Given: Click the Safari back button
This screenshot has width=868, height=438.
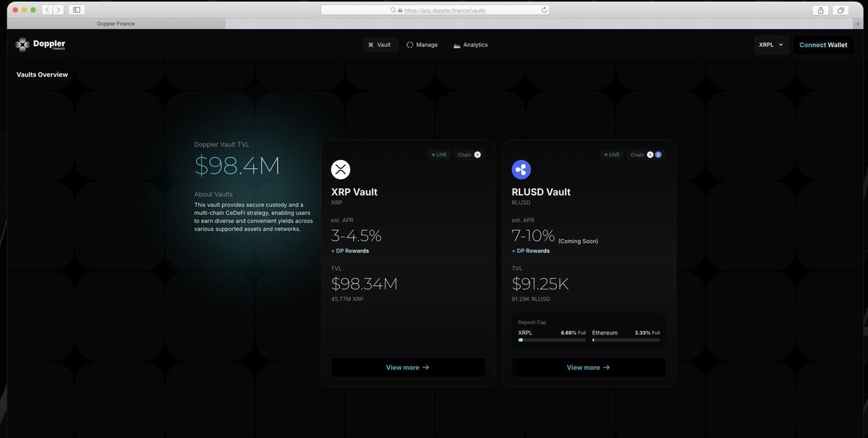Looking at the screenshot, I should (x=47, y=10).
